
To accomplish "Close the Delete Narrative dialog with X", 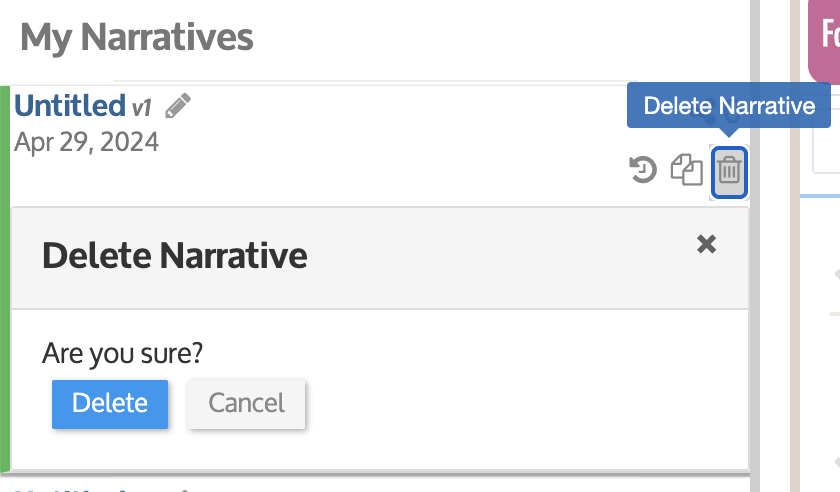I will 706,244.
